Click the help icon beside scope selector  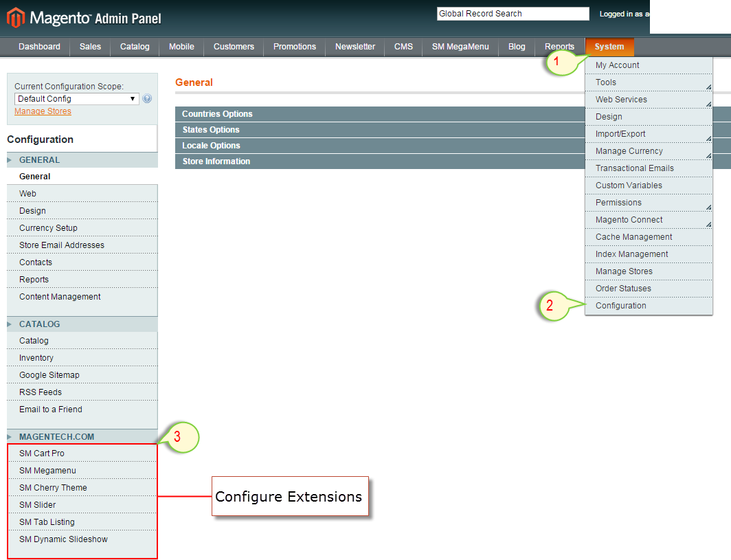147,98
